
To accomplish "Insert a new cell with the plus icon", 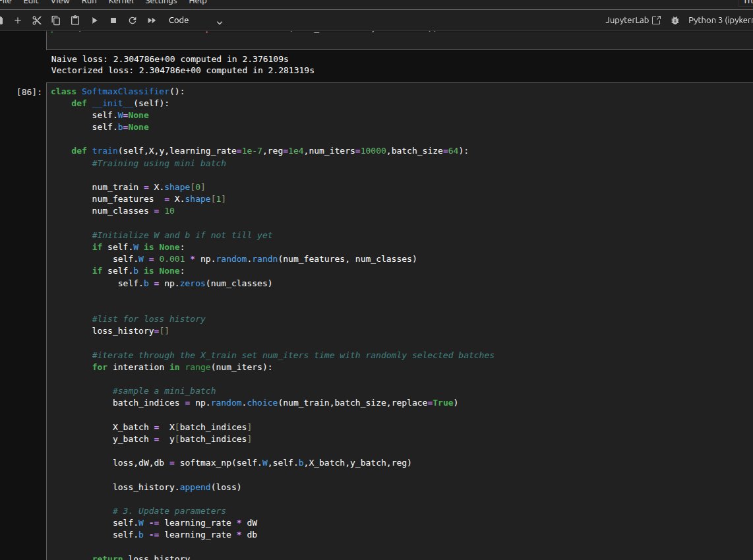I will click(x=18, y=20).
